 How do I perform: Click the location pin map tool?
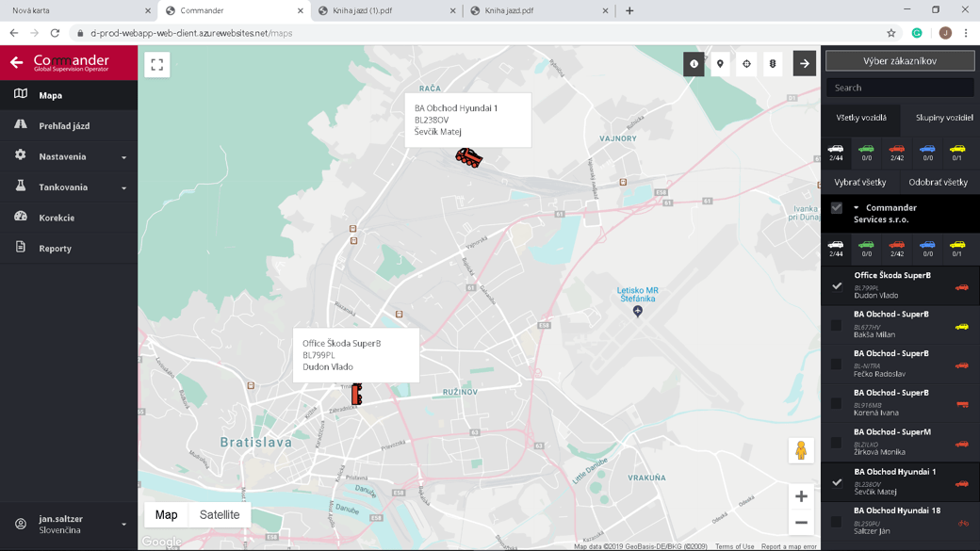point(720,64)
